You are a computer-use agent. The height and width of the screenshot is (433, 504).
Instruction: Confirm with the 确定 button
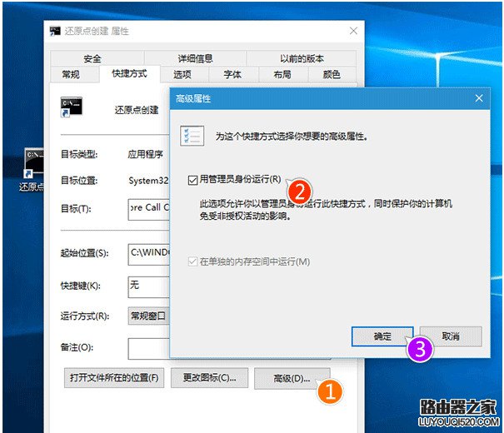click(x=382, y=336)
